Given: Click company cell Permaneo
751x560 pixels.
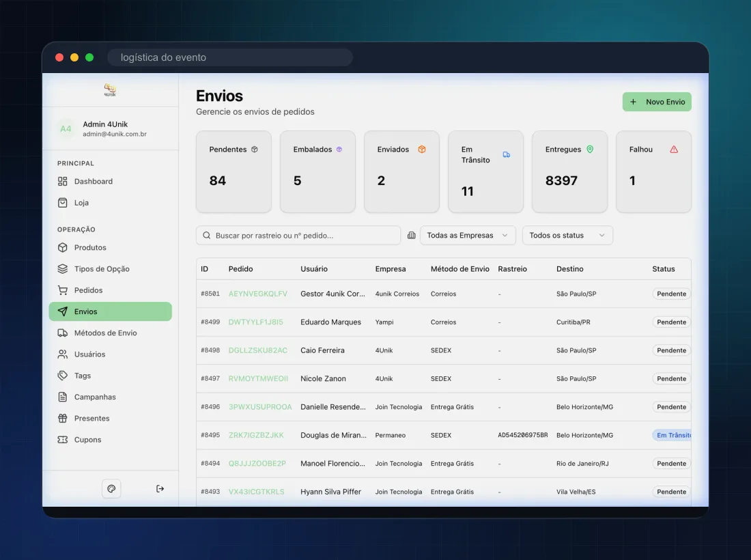Looking at the screenshot, I should [x=391, y=435].
